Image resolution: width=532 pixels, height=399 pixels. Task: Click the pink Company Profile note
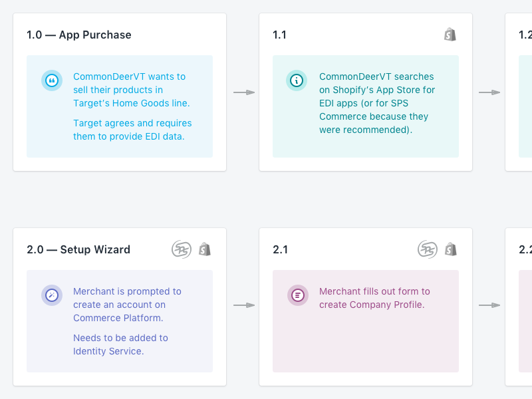(x=366, y=321)
